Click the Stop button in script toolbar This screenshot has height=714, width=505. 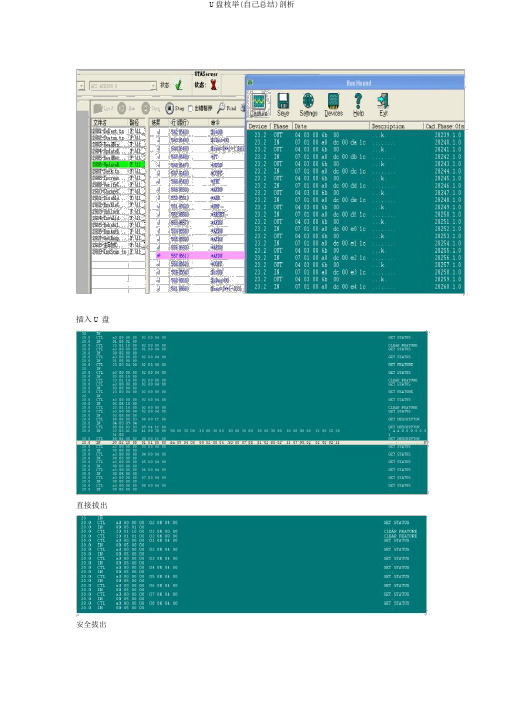coord(174,108)
